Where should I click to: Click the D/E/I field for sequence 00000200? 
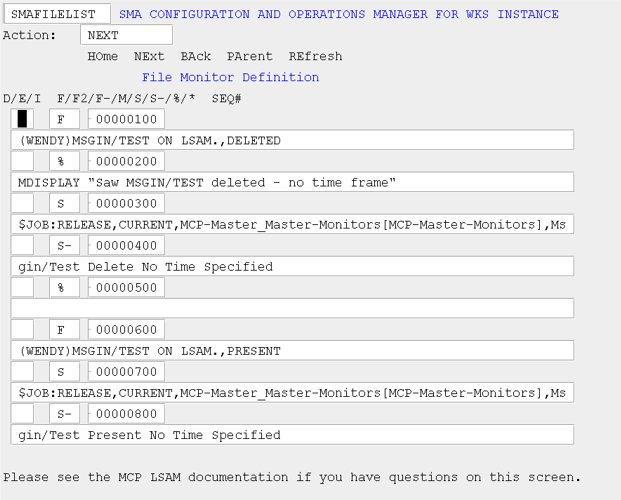pyautogui.click(x=22, y=161)
